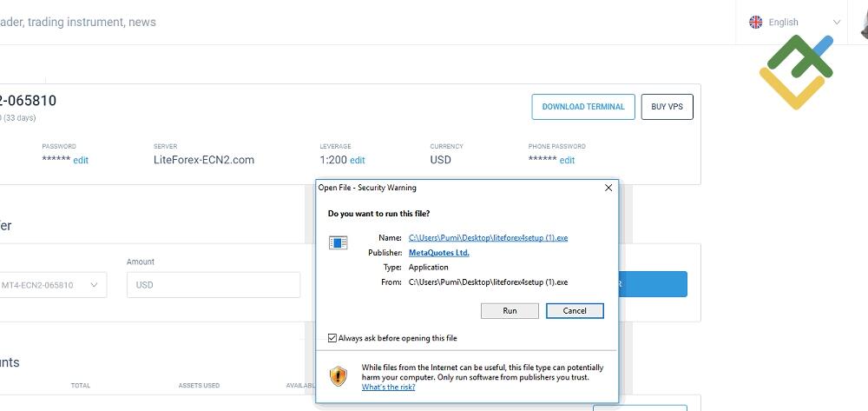Viewport: 868px width, 411px height.
Task: Click the BUY VPS button
Action: pyautogui.click(x=667, y=107)
